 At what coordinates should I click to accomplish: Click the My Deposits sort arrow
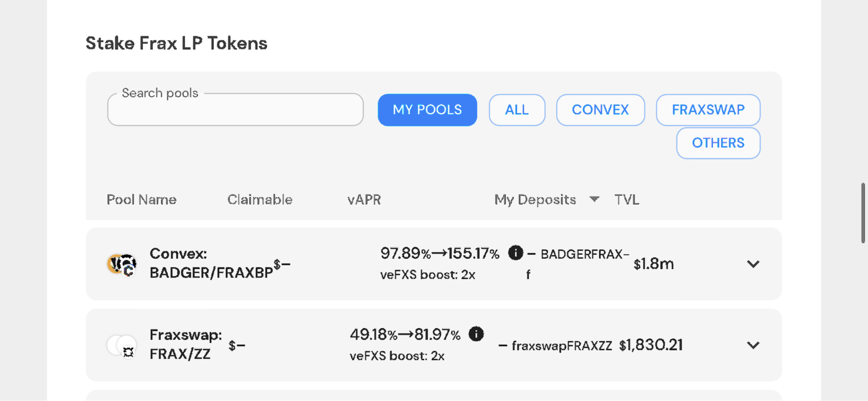point(594,199)
